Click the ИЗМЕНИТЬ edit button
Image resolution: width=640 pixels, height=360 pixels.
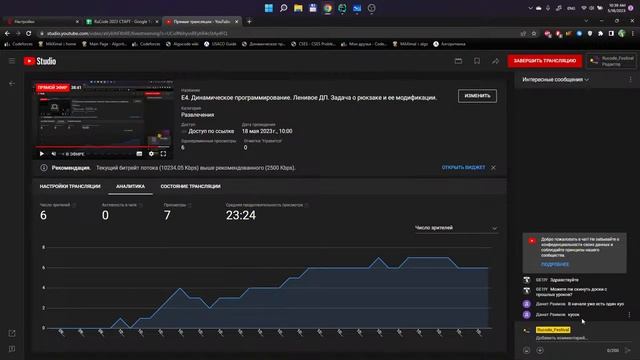[477, 96]
